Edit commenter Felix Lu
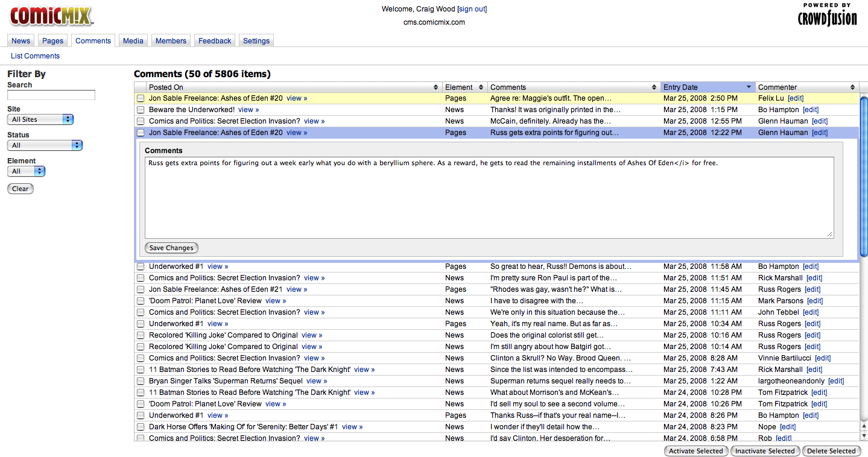This screenshot has width=868, height=457. (796, 98)
